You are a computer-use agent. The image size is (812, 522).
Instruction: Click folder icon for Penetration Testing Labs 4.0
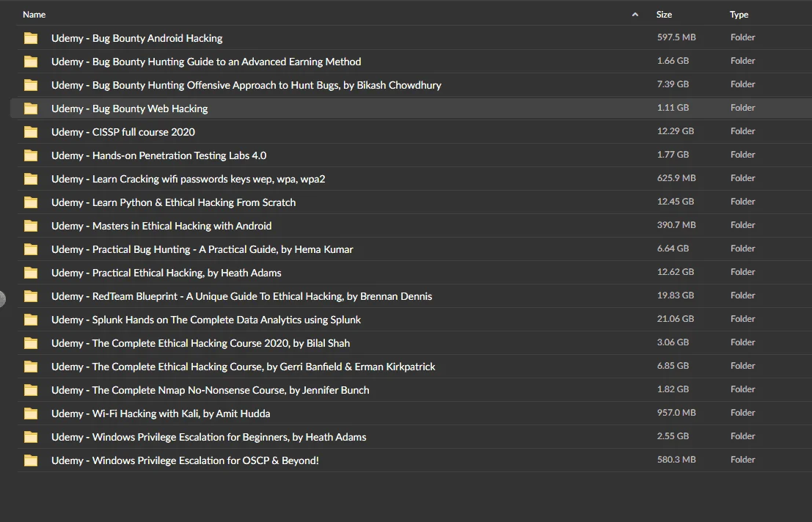click(31, 155)
